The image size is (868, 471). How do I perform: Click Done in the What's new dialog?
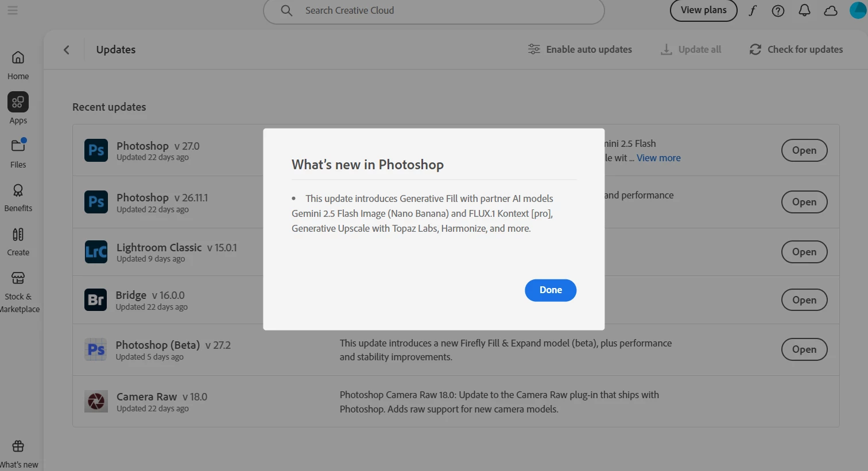(x=551, y=290)
